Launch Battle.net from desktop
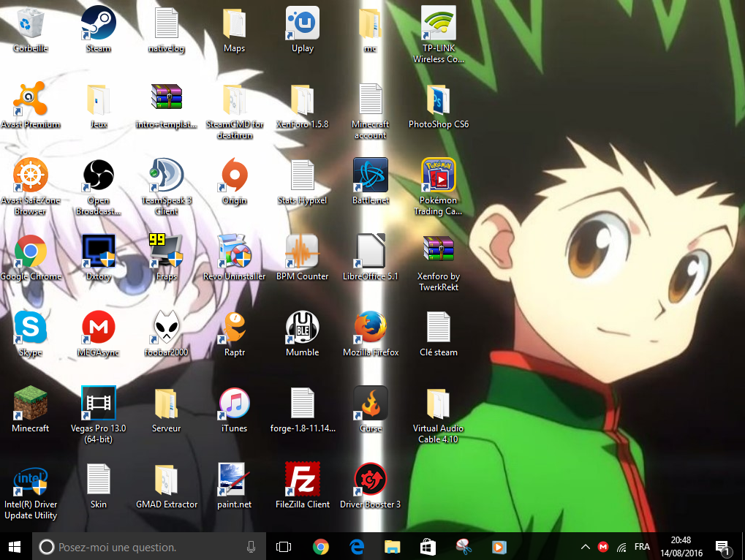Screen dimensions: 745x560 pyautogui.click(x=371, y=175)
